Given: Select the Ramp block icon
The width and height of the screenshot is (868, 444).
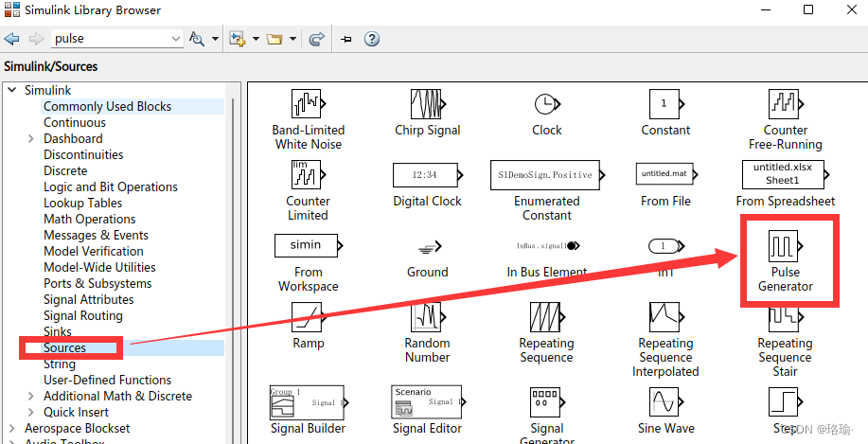Looking at the screenshot, I should coord(309,316).
